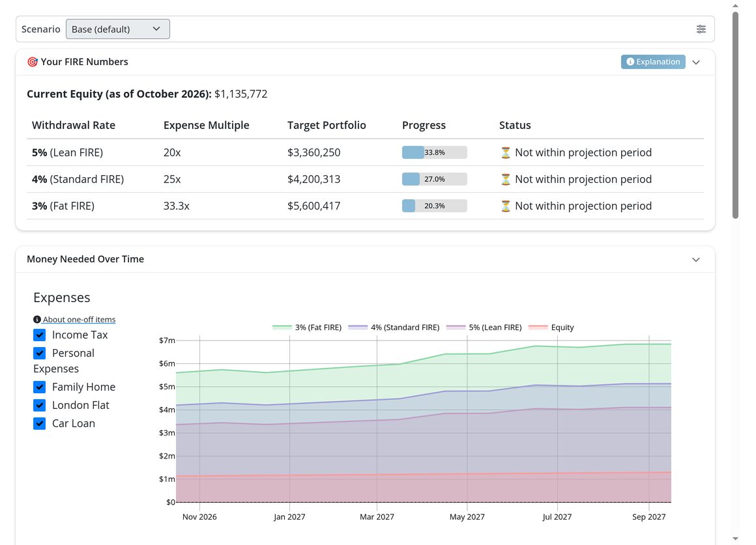The image size is (756, 545).
Task: Toggle the 5% (Lean FIRE) legend series
Action: click(484, 327)
